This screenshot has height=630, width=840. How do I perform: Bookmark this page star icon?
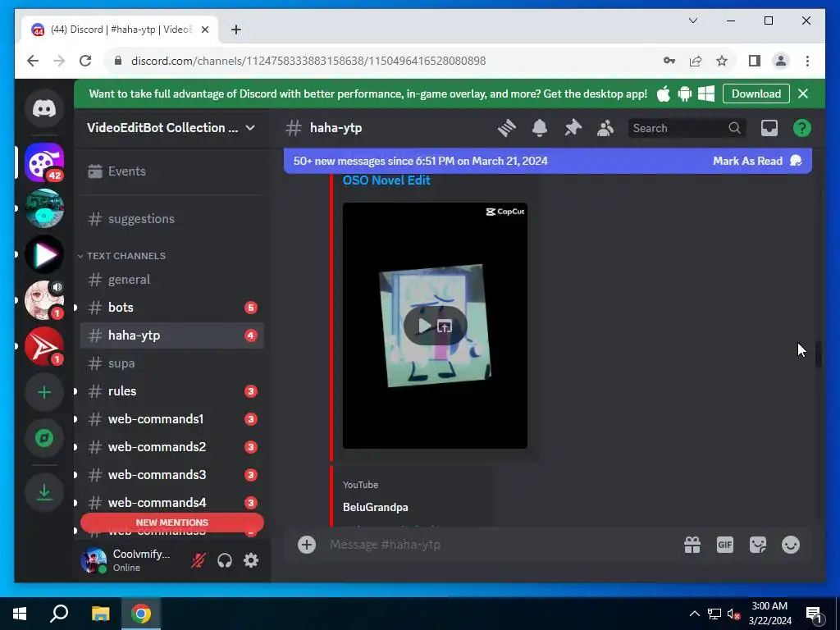point(722,61)
